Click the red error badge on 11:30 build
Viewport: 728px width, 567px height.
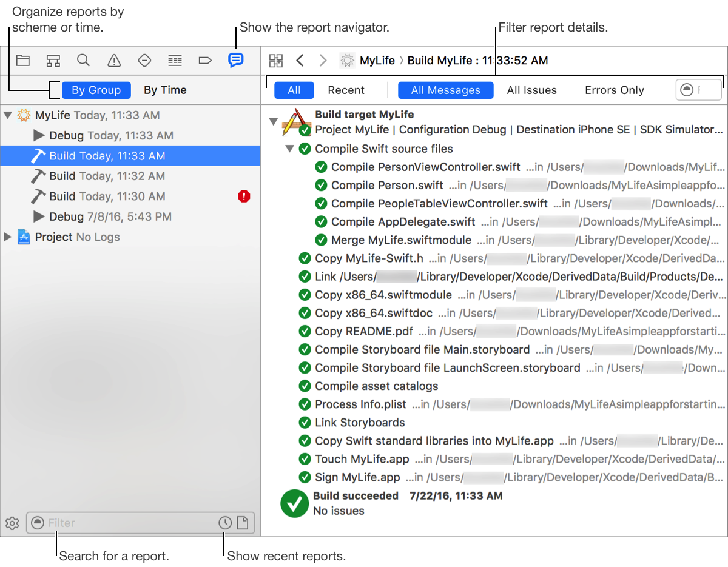[x=244, y=196]
